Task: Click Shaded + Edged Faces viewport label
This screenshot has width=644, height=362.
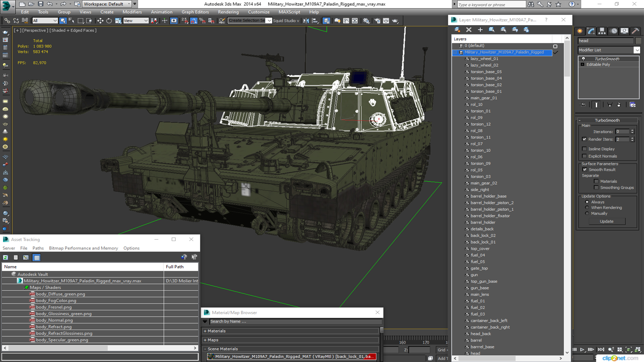Action: coord(73,31)
